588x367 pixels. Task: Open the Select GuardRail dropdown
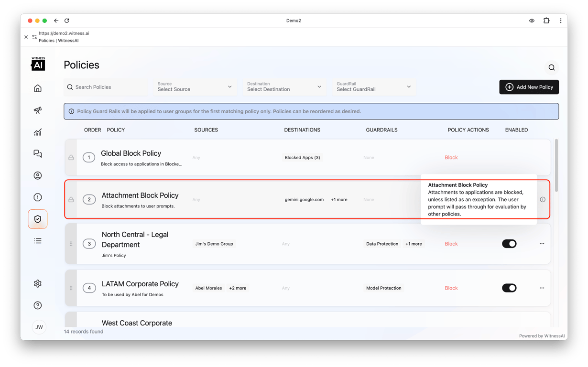pos(374,87)
